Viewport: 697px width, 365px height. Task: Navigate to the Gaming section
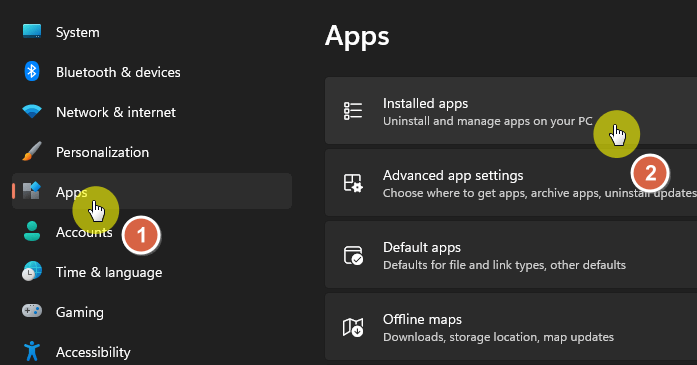(152, 312)
